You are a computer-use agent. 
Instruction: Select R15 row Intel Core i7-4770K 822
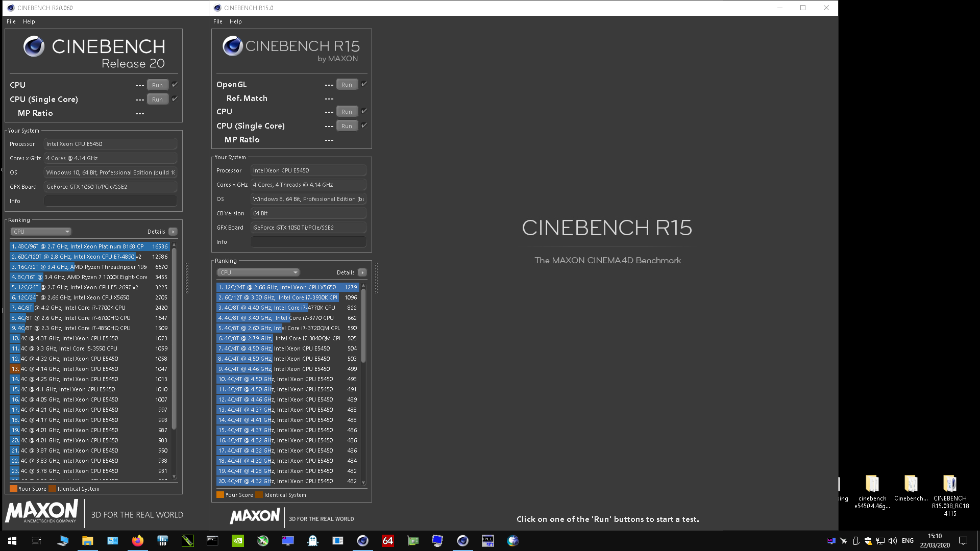(x=288, y=308)
